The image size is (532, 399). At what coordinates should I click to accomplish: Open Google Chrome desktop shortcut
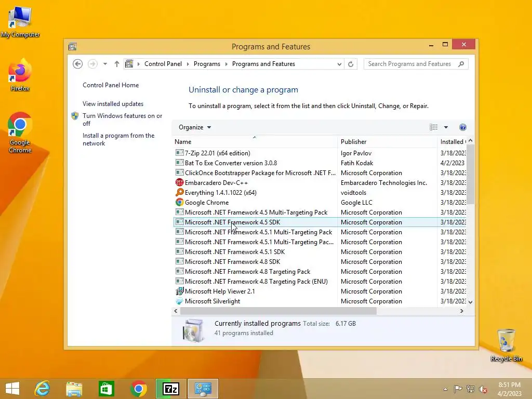20,132
